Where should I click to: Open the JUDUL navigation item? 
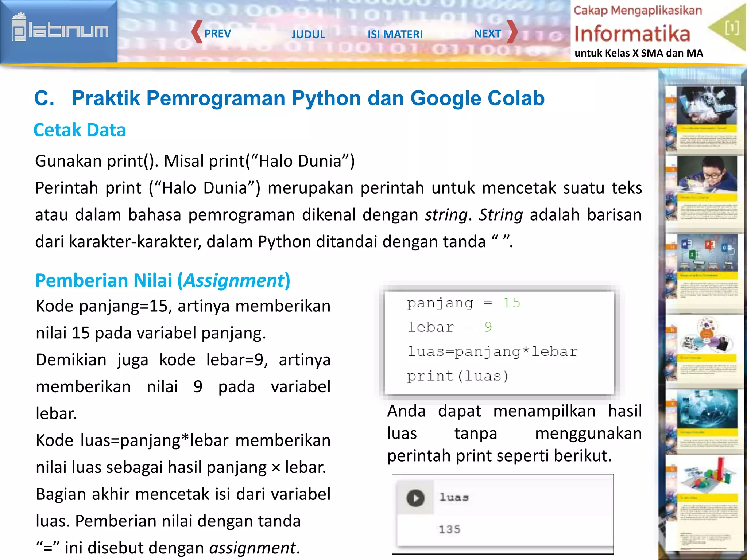[x=308, y=34]
